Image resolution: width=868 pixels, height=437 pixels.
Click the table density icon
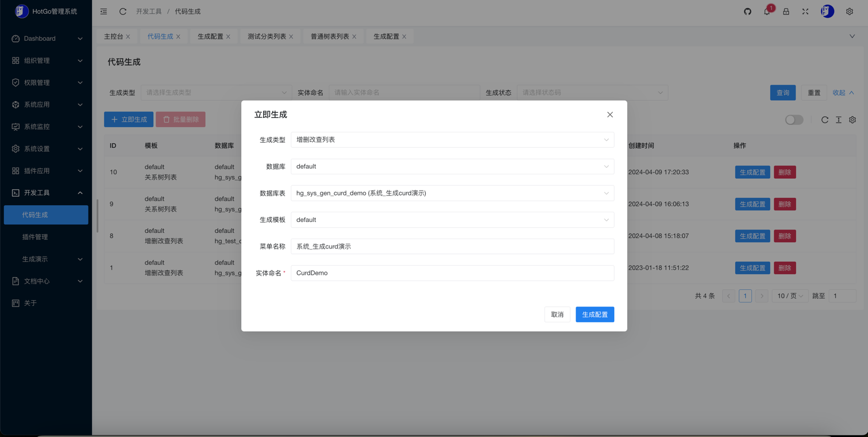(839, 120)
